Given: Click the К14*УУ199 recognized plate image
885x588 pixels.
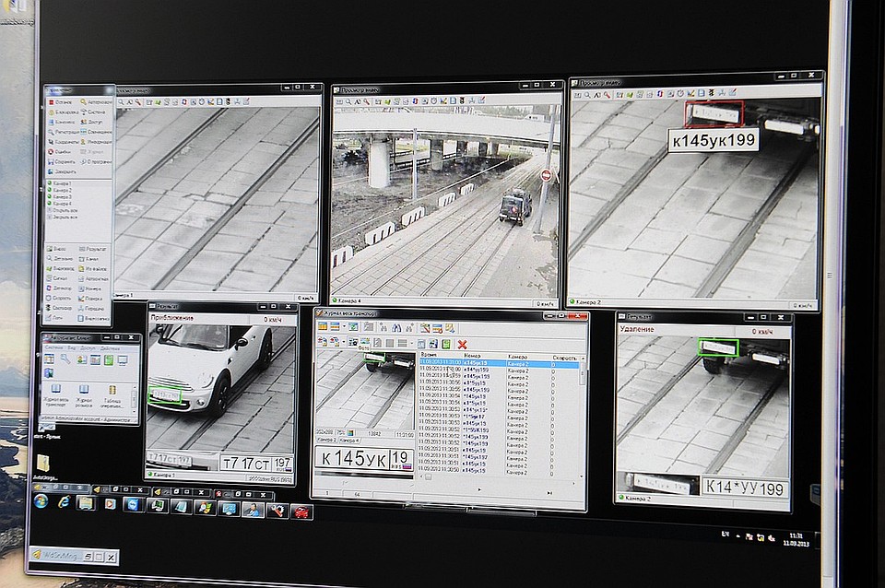Looking at the screenshot, I should coord(745,487).
